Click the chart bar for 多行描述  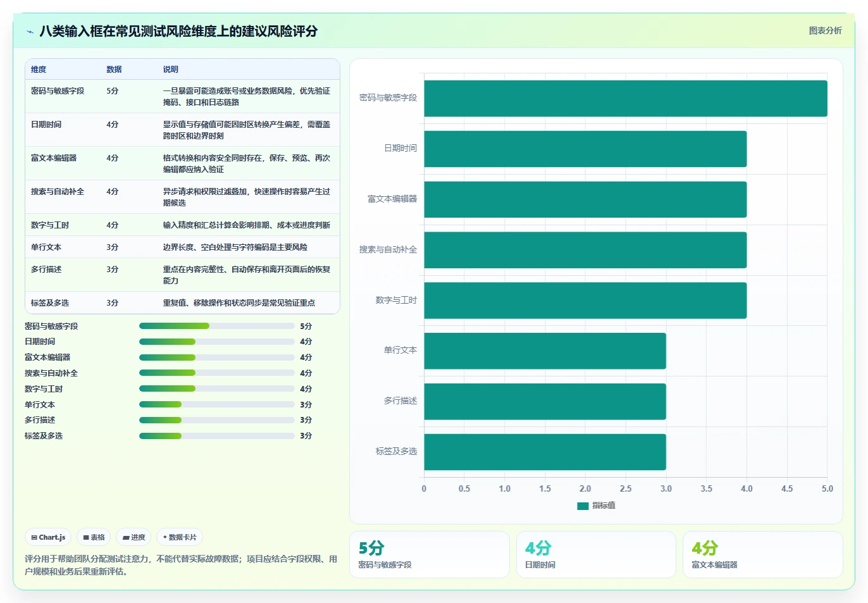point(545,401)
